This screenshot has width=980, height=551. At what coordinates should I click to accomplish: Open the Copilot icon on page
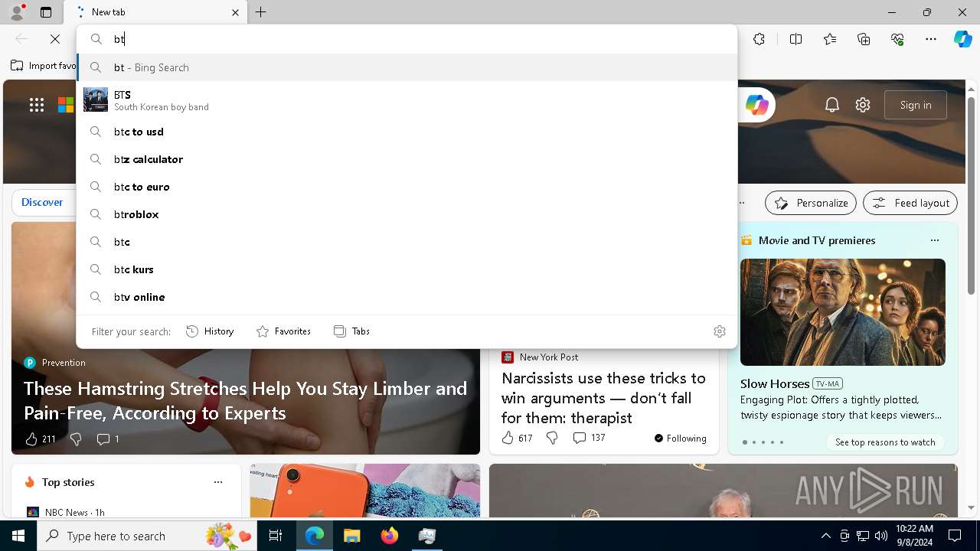coord(757,105)
